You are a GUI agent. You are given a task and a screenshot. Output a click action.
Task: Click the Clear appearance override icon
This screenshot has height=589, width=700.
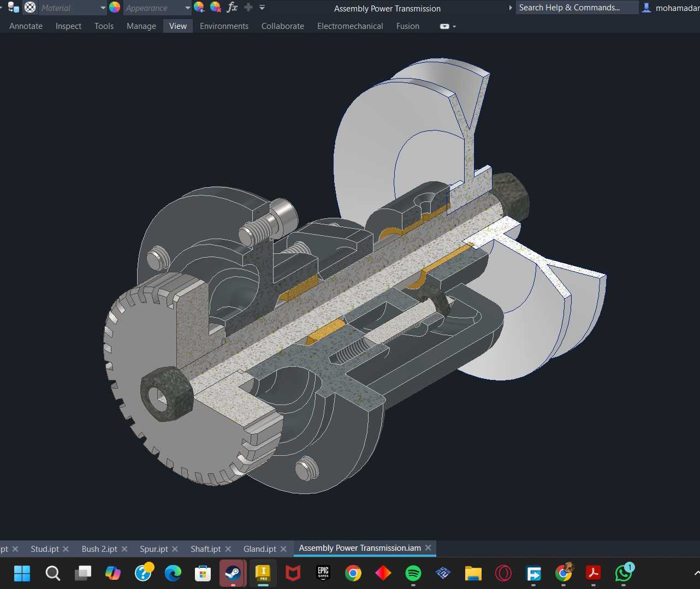click(x=216, y=7)
